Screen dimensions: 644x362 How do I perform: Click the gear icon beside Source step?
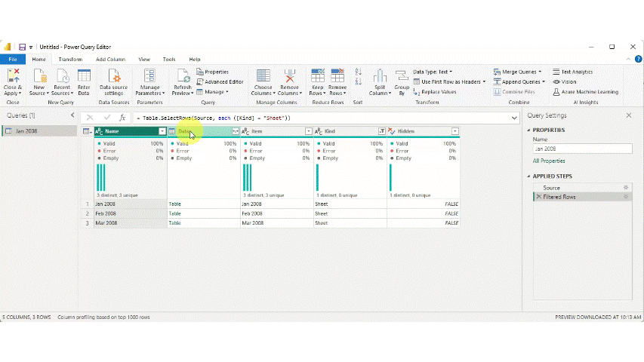click(625, 187)
